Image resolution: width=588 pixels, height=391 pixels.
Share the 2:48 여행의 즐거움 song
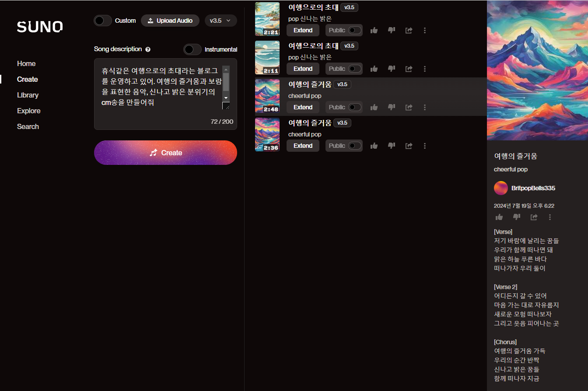click(409, 107)
